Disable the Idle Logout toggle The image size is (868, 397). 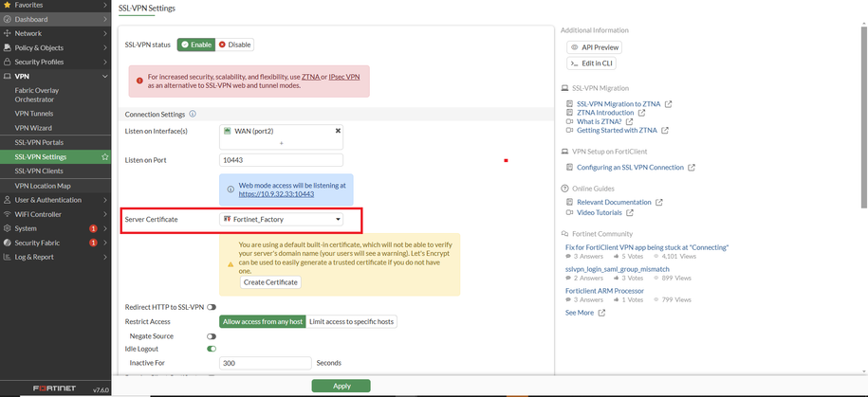pos(212,349)
